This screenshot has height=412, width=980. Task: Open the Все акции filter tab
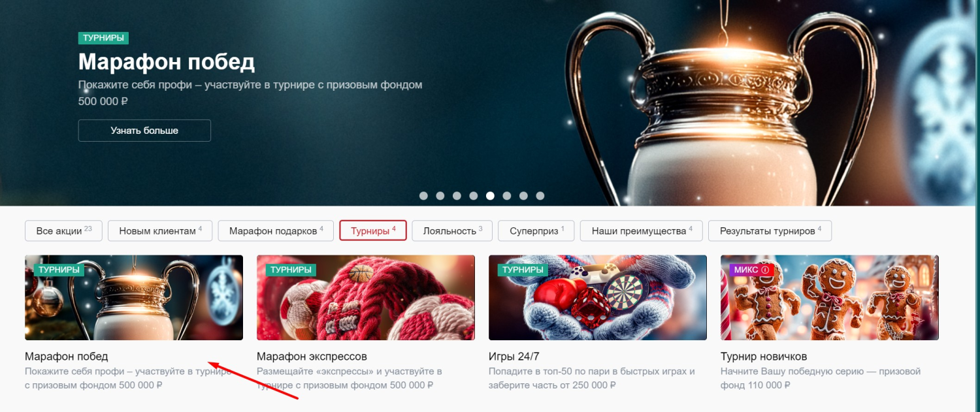point(64,230)
